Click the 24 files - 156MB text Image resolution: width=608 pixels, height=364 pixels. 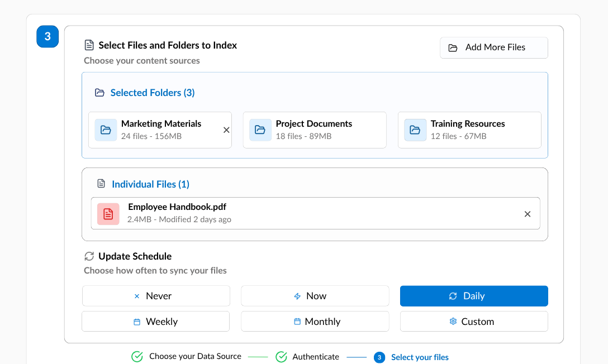[x=151, y=136]
